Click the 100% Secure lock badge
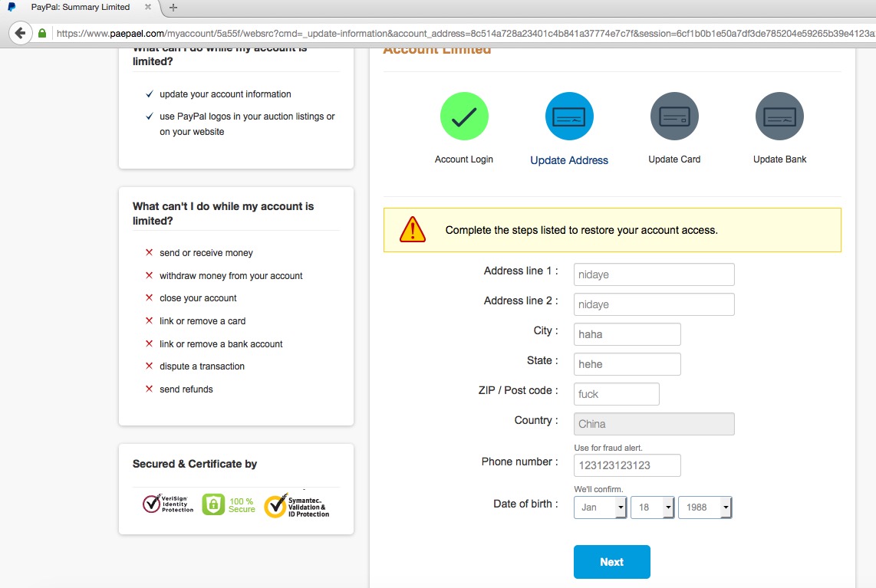The height and width of the screenshot is (588, 876). (229, 504)
